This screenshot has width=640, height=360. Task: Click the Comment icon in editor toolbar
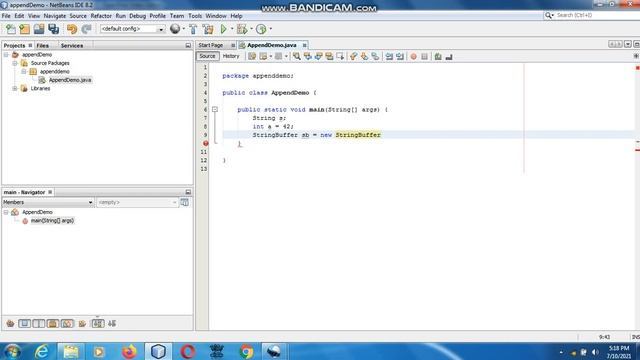pyautogui.click(x=438, y=56)
